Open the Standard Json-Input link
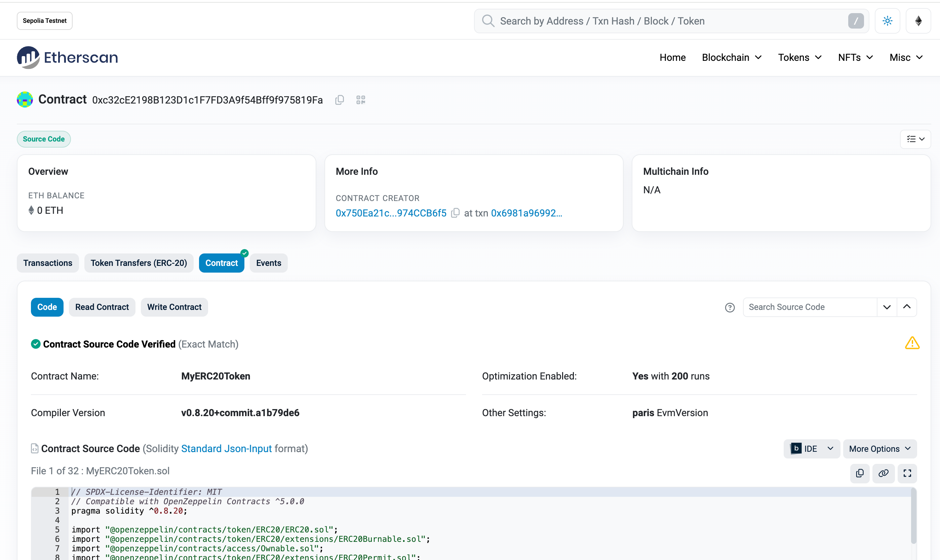This screenshot has height=560, width=940. [226, 449]
